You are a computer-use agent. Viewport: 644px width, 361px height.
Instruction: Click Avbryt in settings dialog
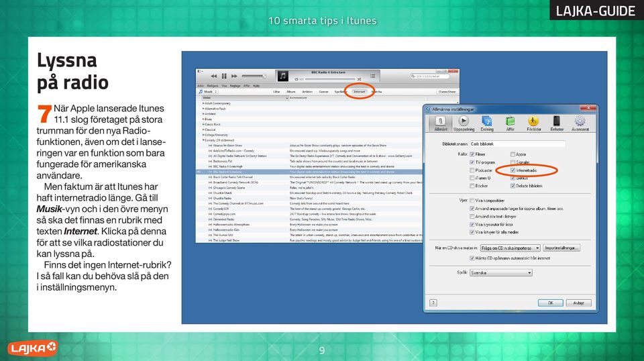pos(579,303)
